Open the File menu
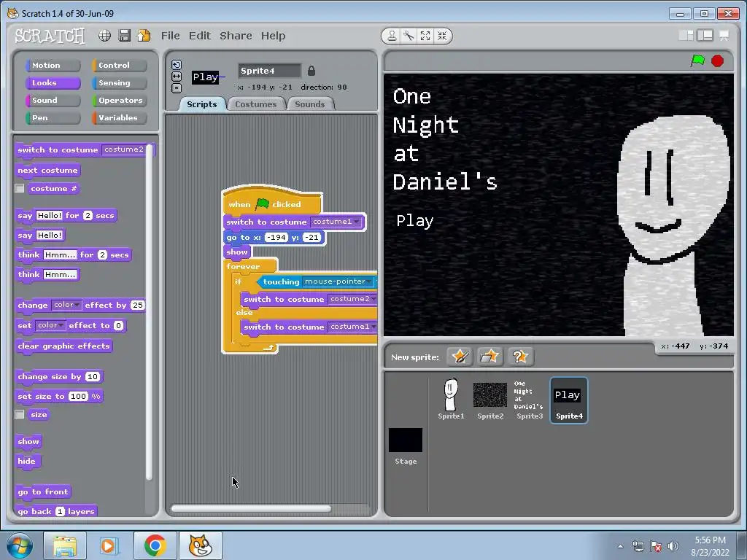This screenshot has height=560, width=747. coord(170,36)
